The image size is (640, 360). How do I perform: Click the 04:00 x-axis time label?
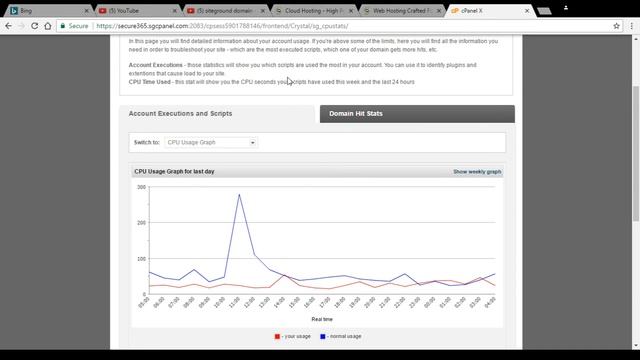(490, 302)
